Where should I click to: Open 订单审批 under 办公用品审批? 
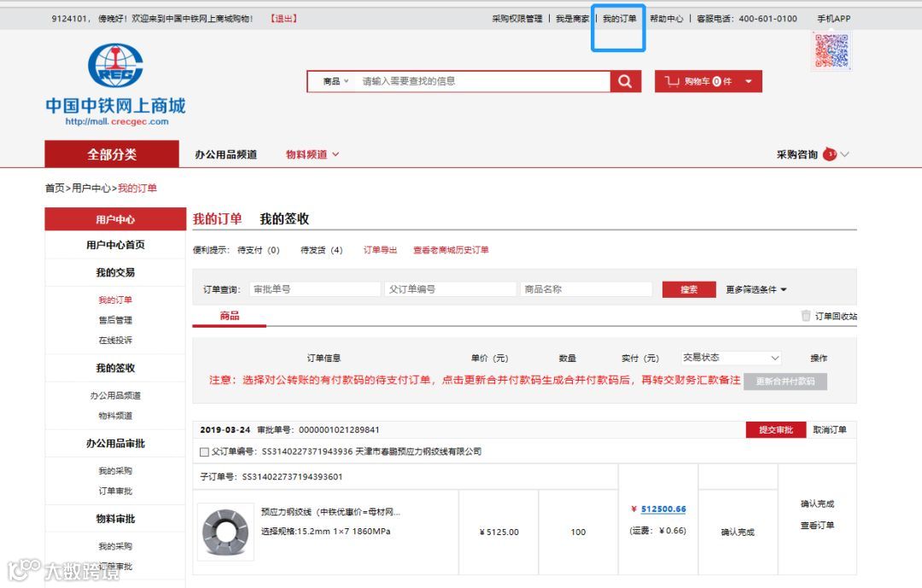tap(115, 491)
